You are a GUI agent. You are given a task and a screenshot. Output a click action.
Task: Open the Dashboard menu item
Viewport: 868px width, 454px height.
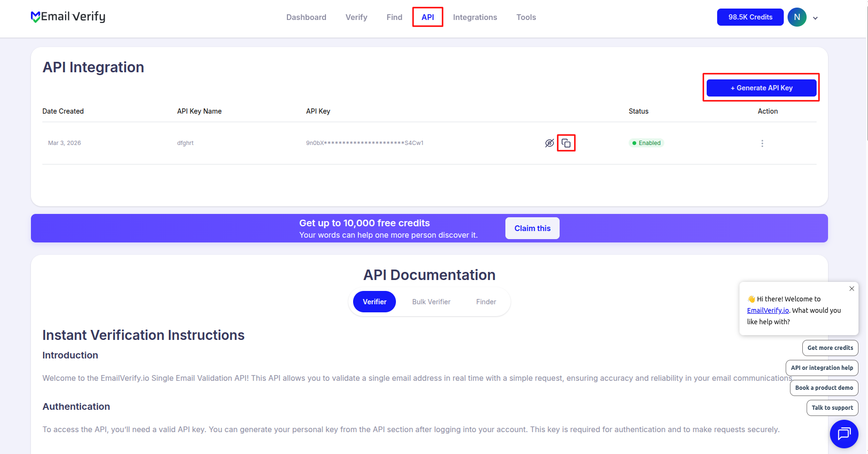tap(306, 17)
